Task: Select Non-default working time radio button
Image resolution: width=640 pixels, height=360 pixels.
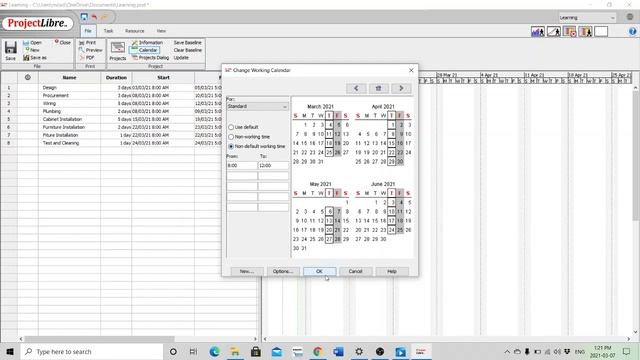Action: coord(231,146)
